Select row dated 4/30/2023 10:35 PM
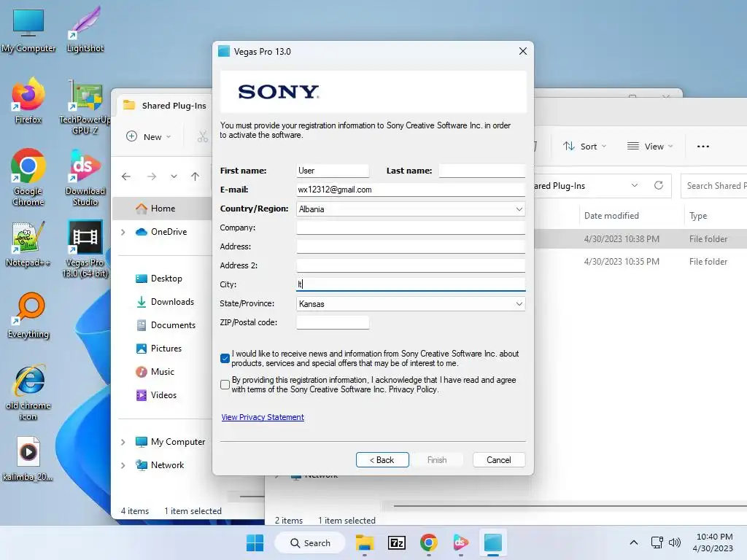747x560 pixels. [640, 262]
